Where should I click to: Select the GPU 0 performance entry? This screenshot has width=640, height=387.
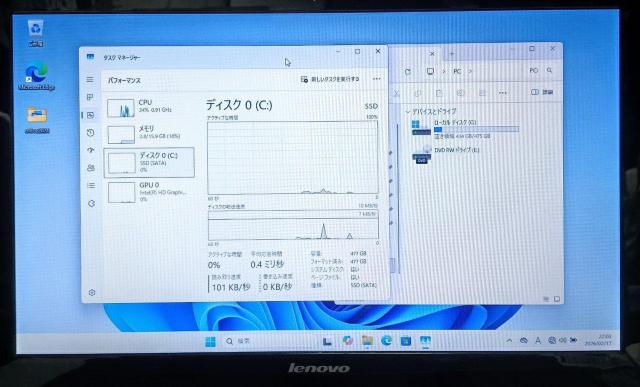point(149,192)
